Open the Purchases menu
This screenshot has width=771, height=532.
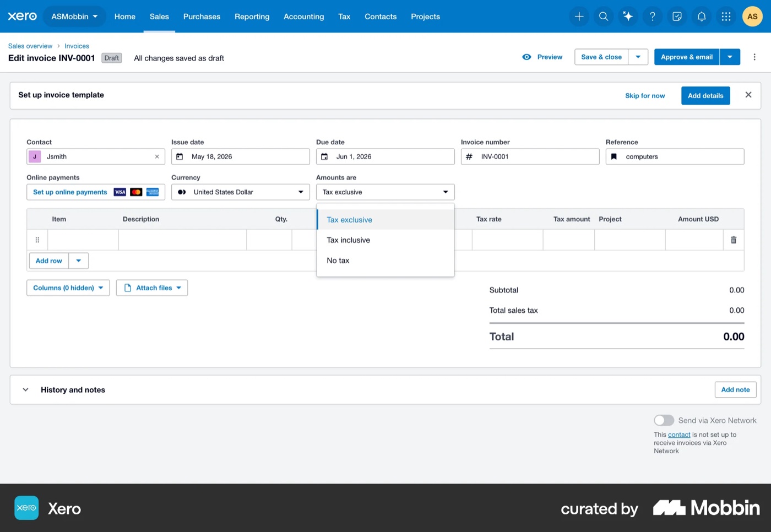point(202,17)
